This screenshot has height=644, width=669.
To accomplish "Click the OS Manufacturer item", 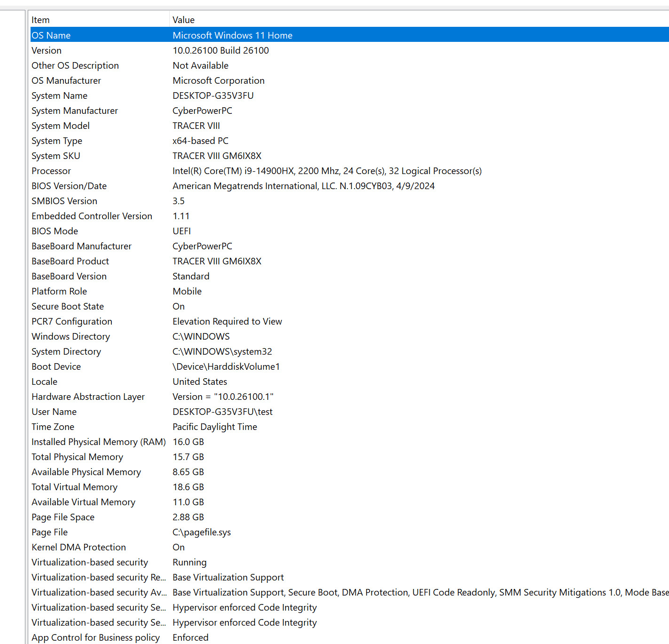I will coord(66,80).
